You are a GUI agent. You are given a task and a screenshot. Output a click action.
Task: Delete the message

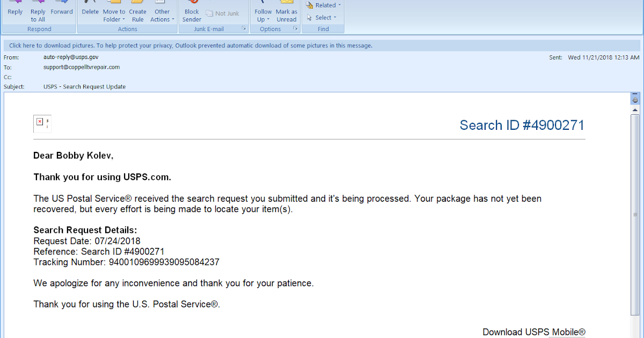(x=90, y=11)
